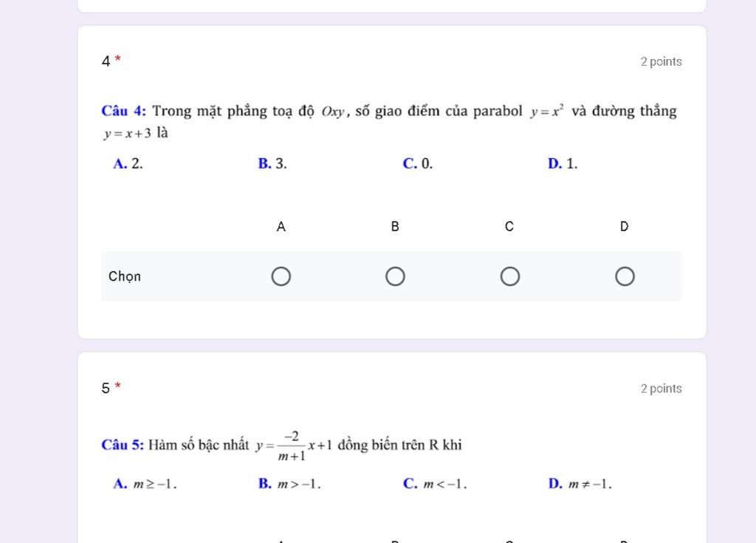Click column header B above the radios
This screenshot has width=756, height=543.
click(396, 226)
